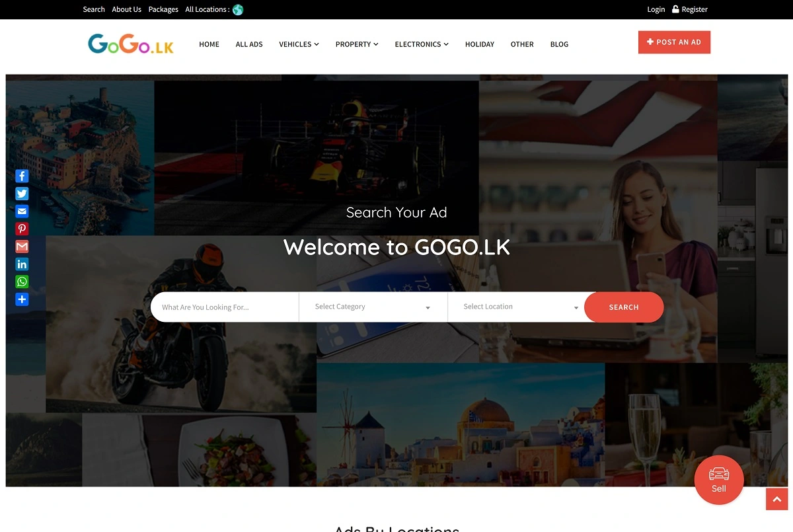793x532 pixels.
Task: Open more share options plus icon
Action: pyautogui.click(x=22, y=299)
